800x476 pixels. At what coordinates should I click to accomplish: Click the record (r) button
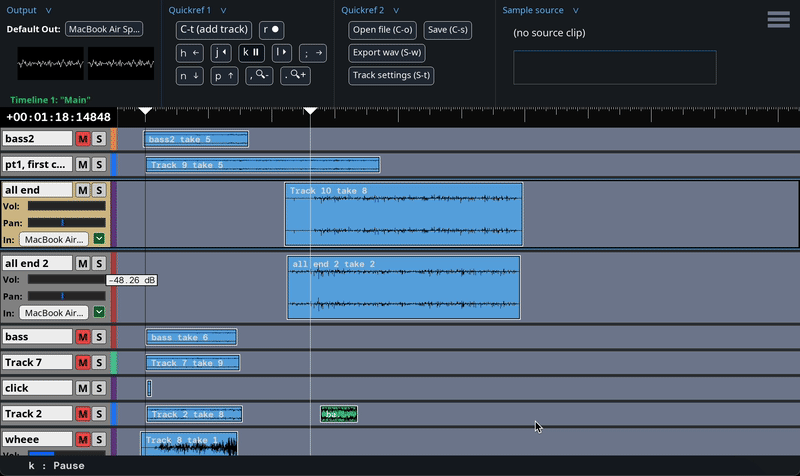[x=271, y=30]
